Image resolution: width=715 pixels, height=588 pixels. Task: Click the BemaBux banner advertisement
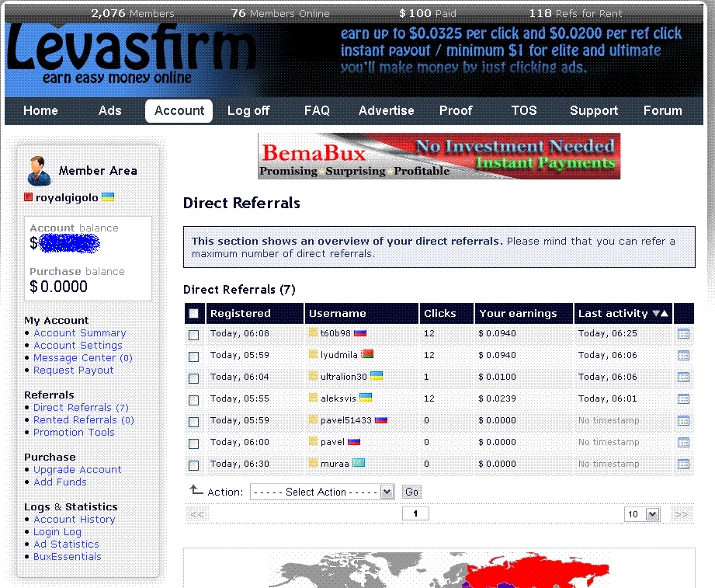click(x=439, y=156)
